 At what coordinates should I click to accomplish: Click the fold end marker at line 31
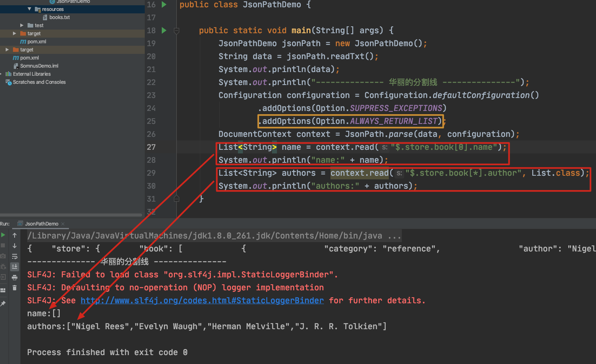click(176, 198)
